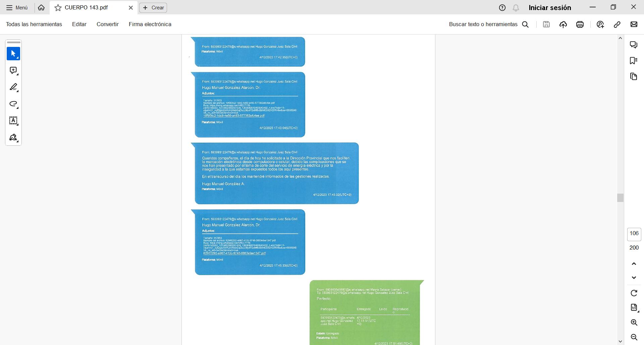The height and width of the screenshot is (345, 644).
Task: Click timestamp 4/12/2023 17:45:32(UTC+0)
Action: point(332,195)
